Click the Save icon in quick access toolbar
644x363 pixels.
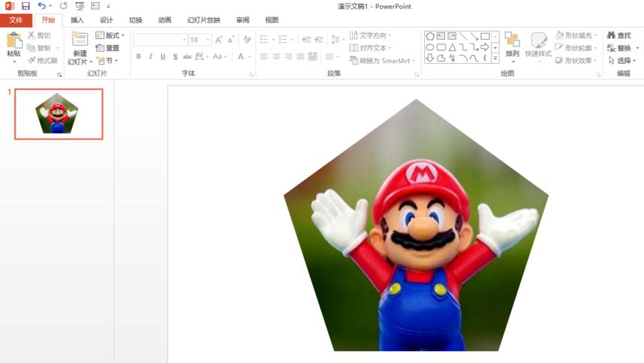tap(26, 6)
